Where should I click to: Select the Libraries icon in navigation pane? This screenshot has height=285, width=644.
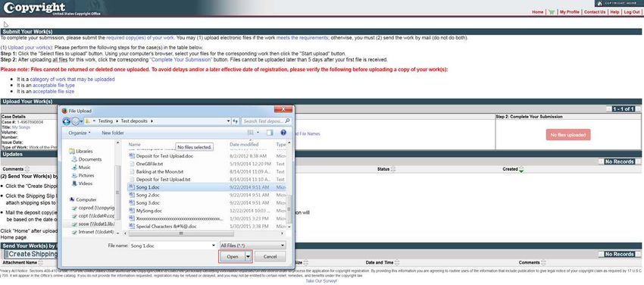(72, 151)
